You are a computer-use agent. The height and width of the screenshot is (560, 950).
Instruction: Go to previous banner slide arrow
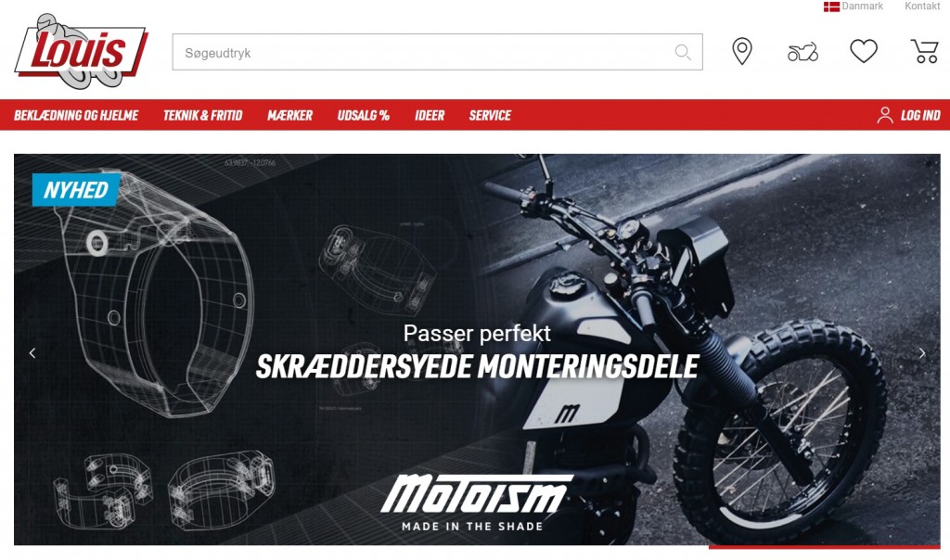pos(32,353)
